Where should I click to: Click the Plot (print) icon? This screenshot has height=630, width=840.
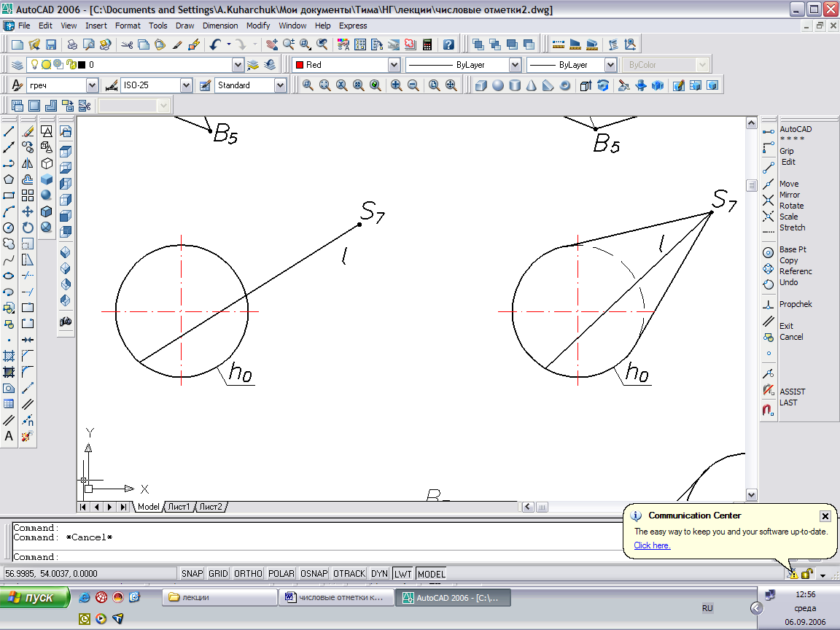(72, 44)
